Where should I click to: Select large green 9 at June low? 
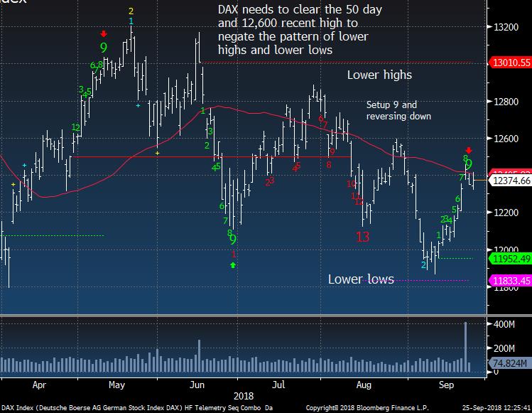(x=232, y=240)
